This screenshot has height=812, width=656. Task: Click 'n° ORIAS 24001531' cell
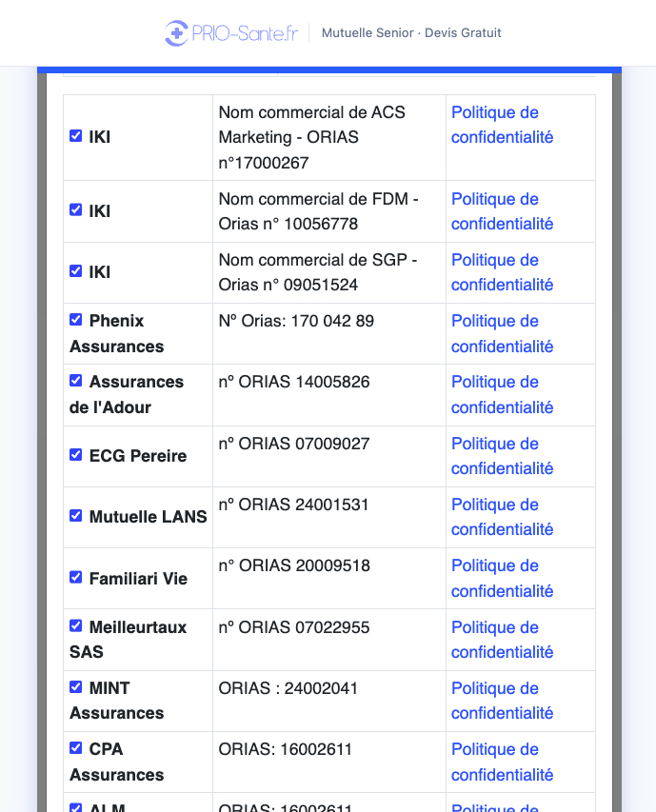pos(329,517)
